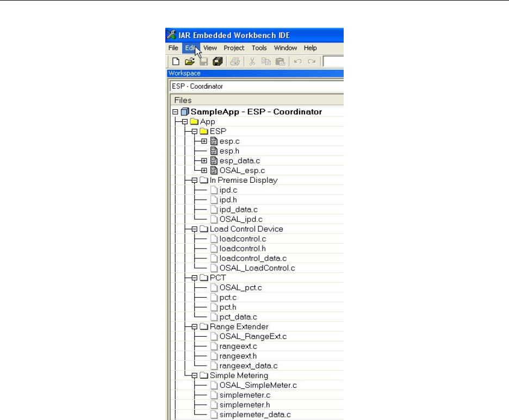509x420 pixels.
Task: Select the OSAL_RangeExt.c file
Action: [253, 336]
